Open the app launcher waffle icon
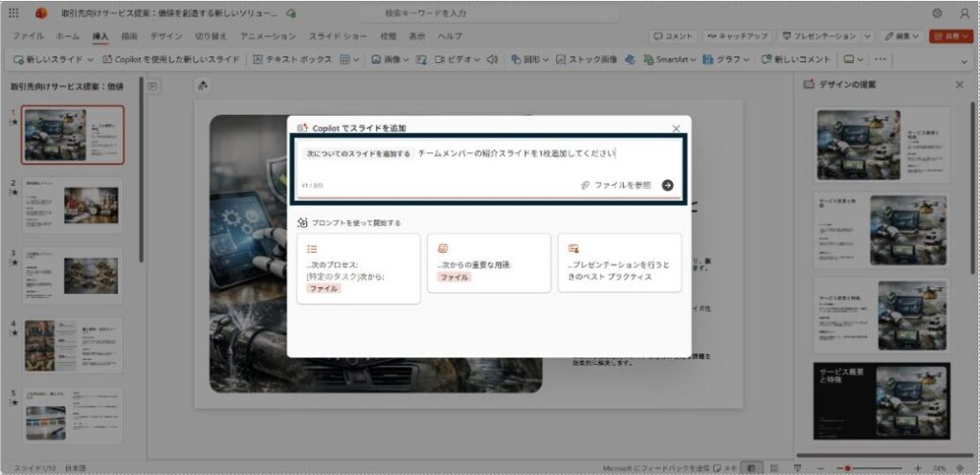The width and height of the screenshot is (980, 475). point(16,13)
